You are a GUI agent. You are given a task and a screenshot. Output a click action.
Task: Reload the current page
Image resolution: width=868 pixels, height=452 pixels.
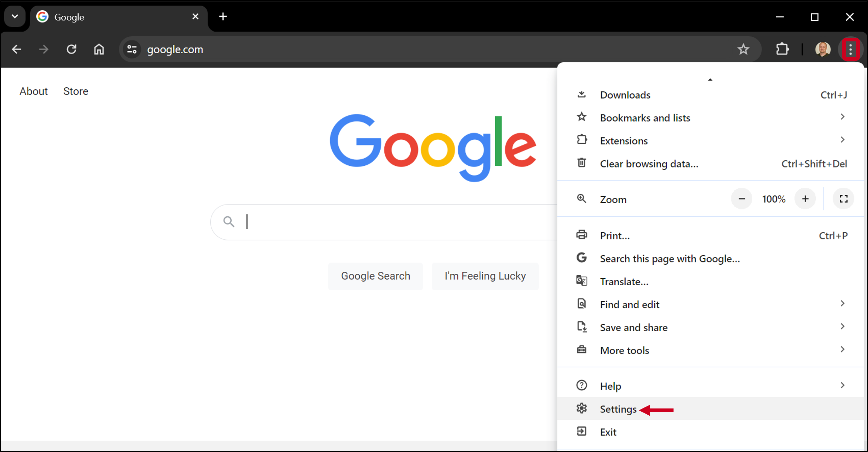click(x=71, y=49)
